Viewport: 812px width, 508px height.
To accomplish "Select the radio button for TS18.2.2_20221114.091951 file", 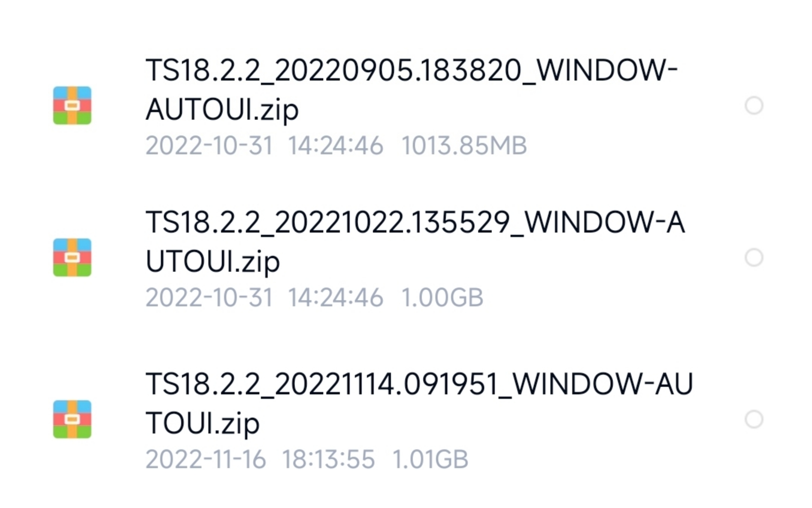I will pyautogui.click(x=754, y=419).
